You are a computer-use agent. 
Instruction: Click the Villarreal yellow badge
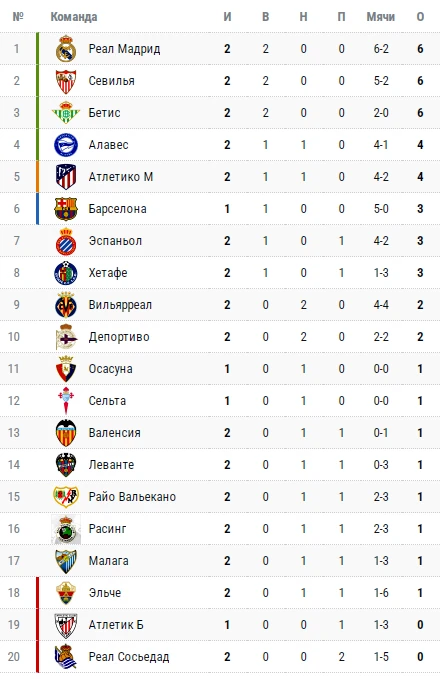pos(66,305)
